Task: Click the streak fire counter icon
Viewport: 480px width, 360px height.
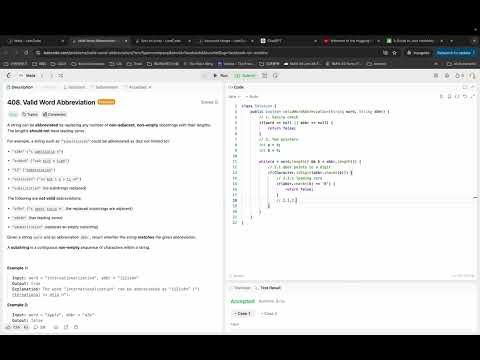Action: coord(459,76)
